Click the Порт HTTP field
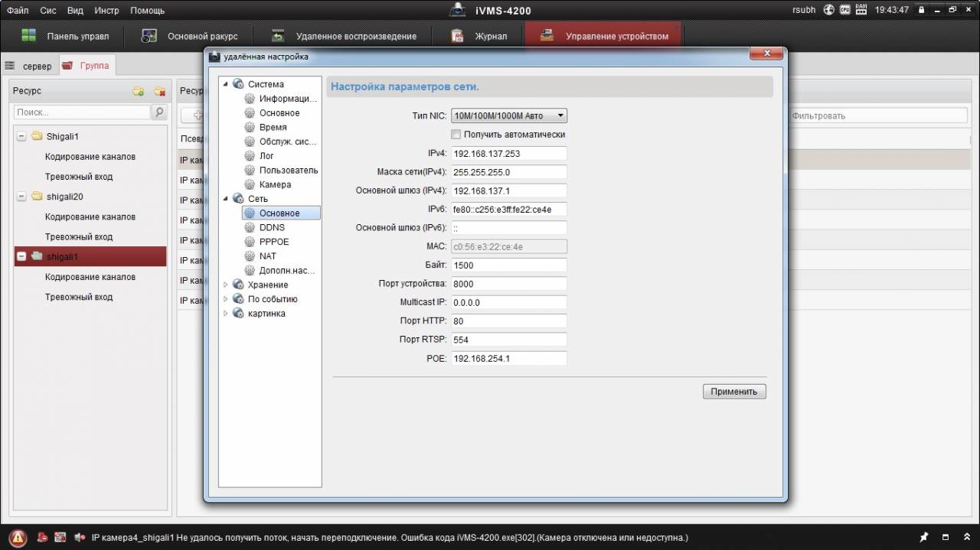The width and height of the screenshot is (980, 550). (x=508, y=321)
